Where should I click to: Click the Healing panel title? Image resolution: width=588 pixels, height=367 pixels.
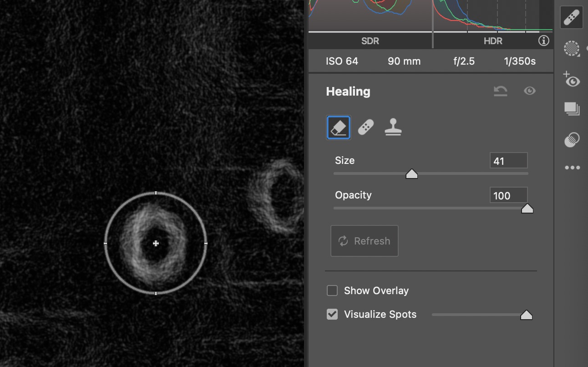[348, 92]
